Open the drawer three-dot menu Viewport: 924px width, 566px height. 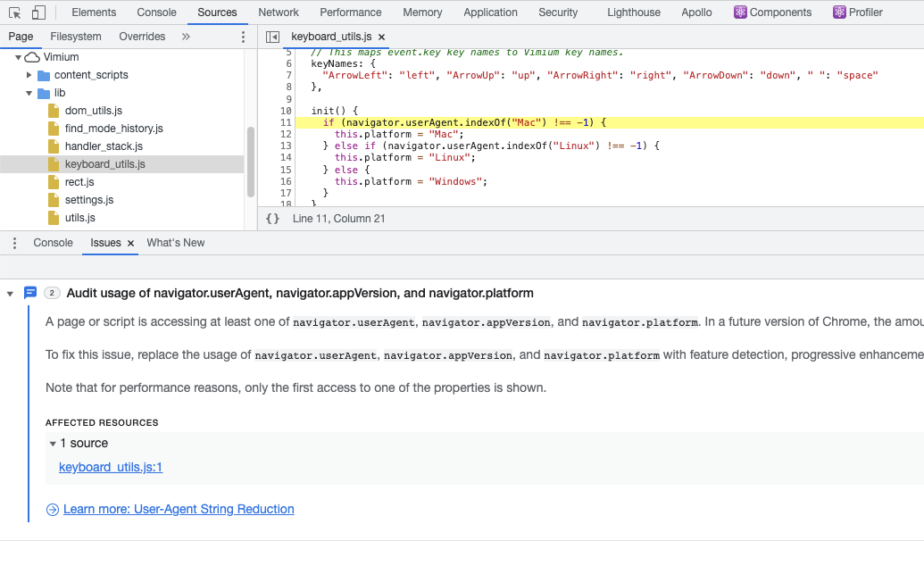(x=15, y=243)
